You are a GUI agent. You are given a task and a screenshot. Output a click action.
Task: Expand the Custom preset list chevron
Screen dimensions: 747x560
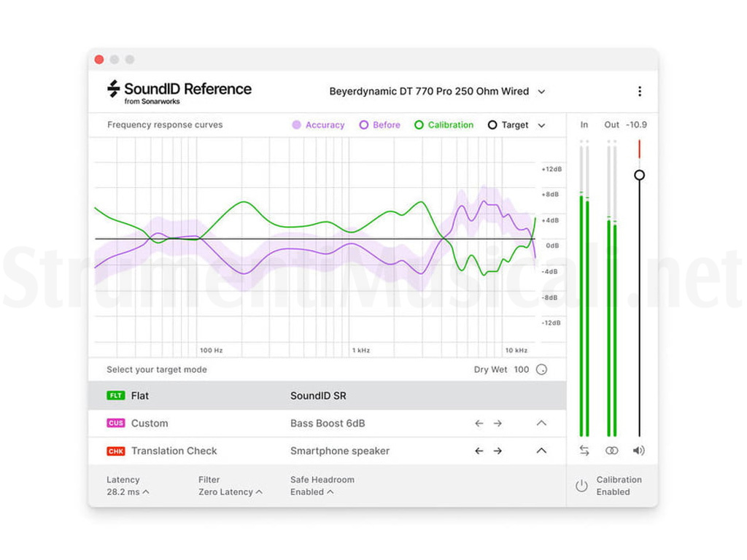point(541,424)
